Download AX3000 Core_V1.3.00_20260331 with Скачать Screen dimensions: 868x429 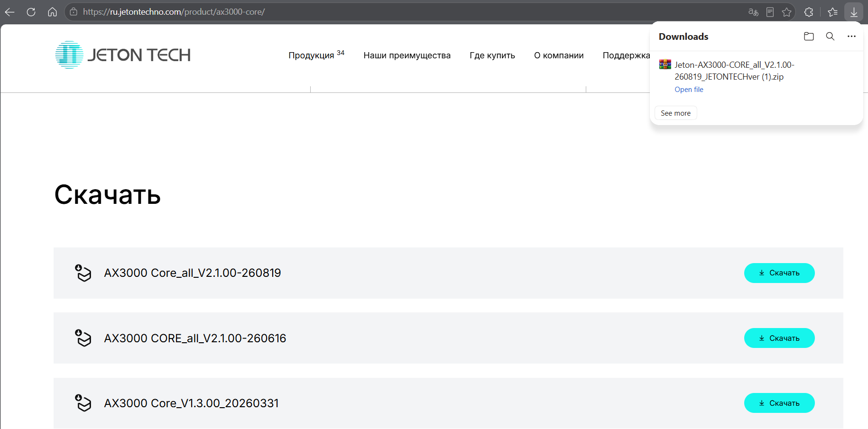(x=779, y=403)
